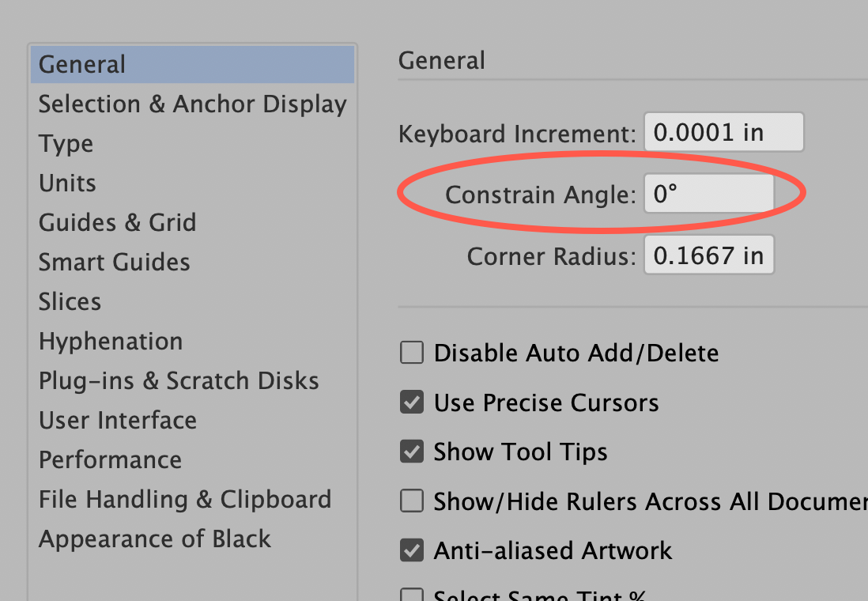
Task: Open Selection & Anchor Display preferences
Action: tap(192, 104)
